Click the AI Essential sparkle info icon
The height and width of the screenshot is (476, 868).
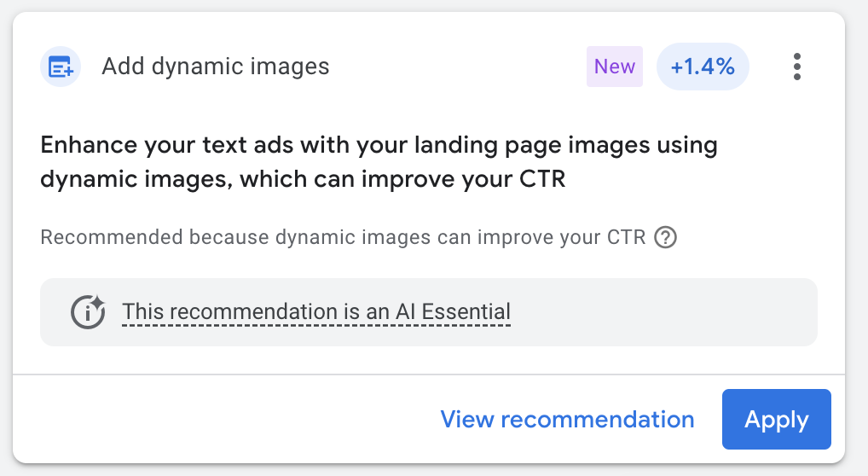click(88, 312)
